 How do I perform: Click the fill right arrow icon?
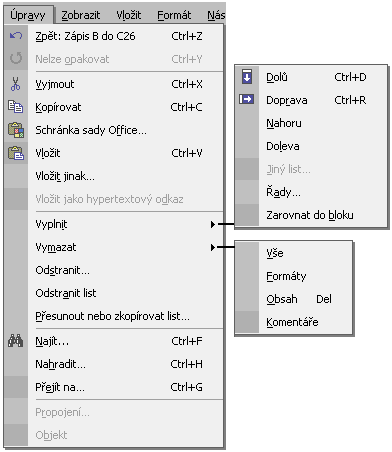point(247,99)
